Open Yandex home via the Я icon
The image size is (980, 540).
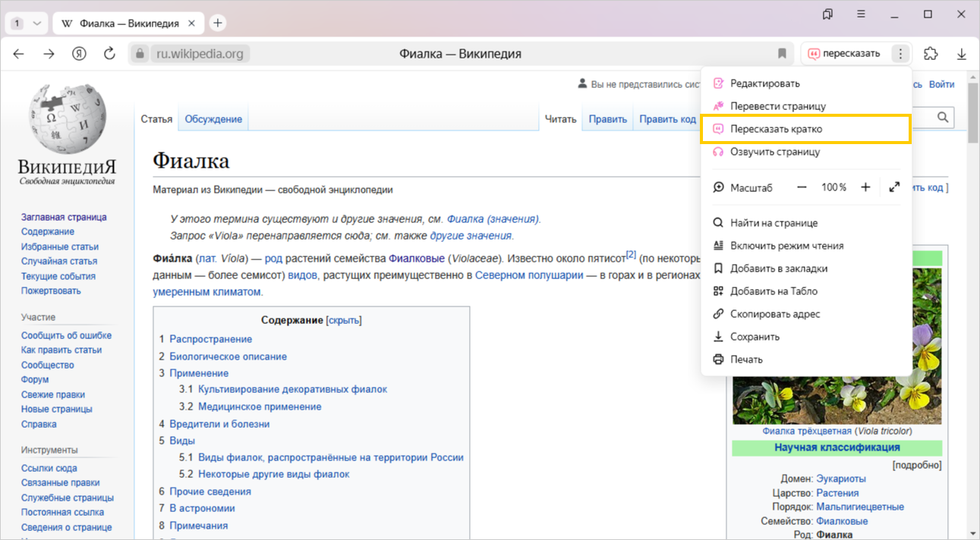pyautogui.click(x=79, y=54)
